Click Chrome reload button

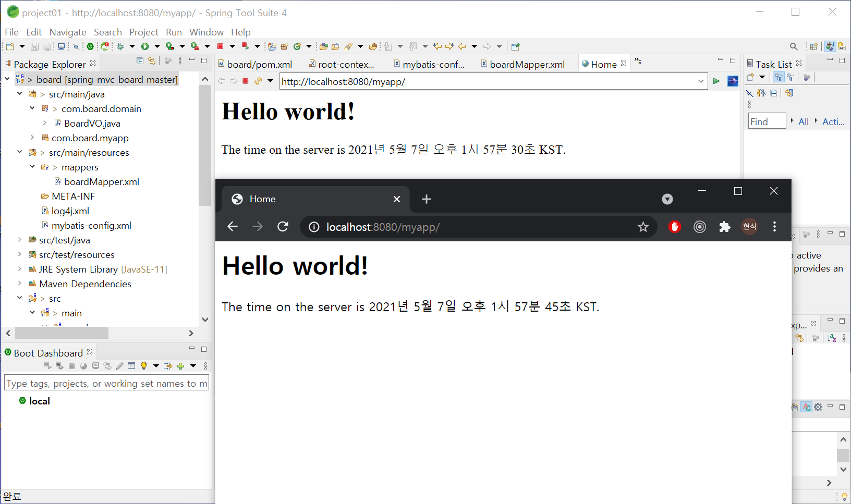tap(283, 227)
